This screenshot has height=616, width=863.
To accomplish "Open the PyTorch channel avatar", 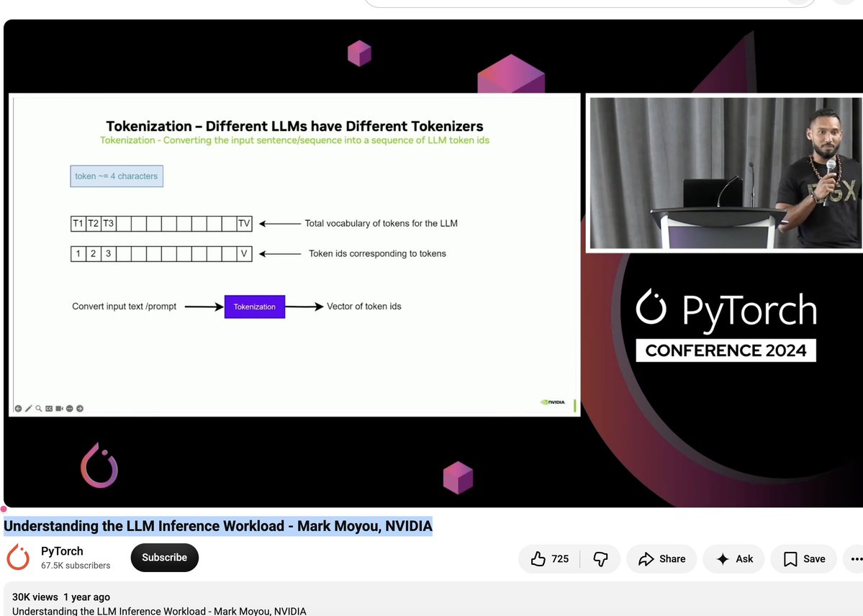I will click(18, 557).
